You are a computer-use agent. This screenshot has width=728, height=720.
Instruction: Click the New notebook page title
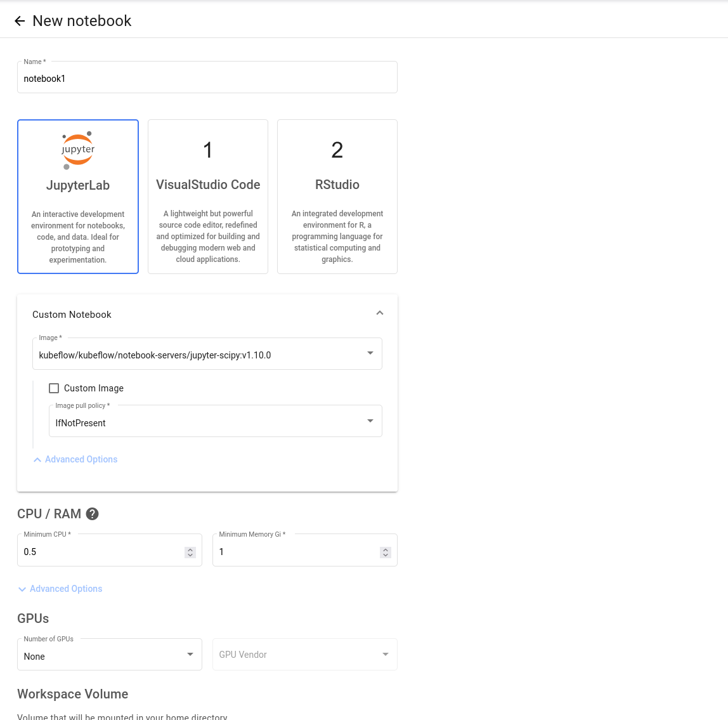click(82, 21)
